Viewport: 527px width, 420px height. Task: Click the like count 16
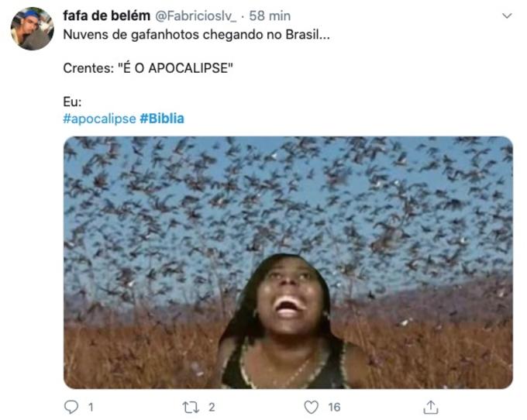pos(334,408)
